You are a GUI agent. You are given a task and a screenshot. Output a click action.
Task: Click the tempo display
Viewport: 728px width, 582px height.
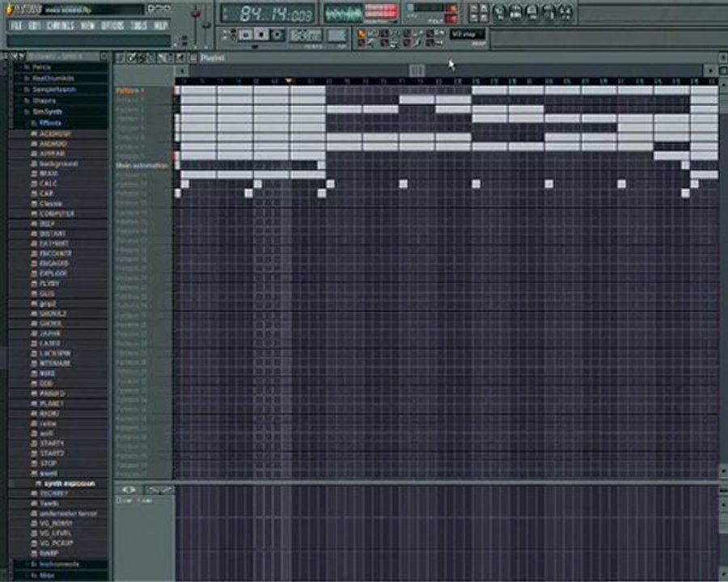click(306, 35)
